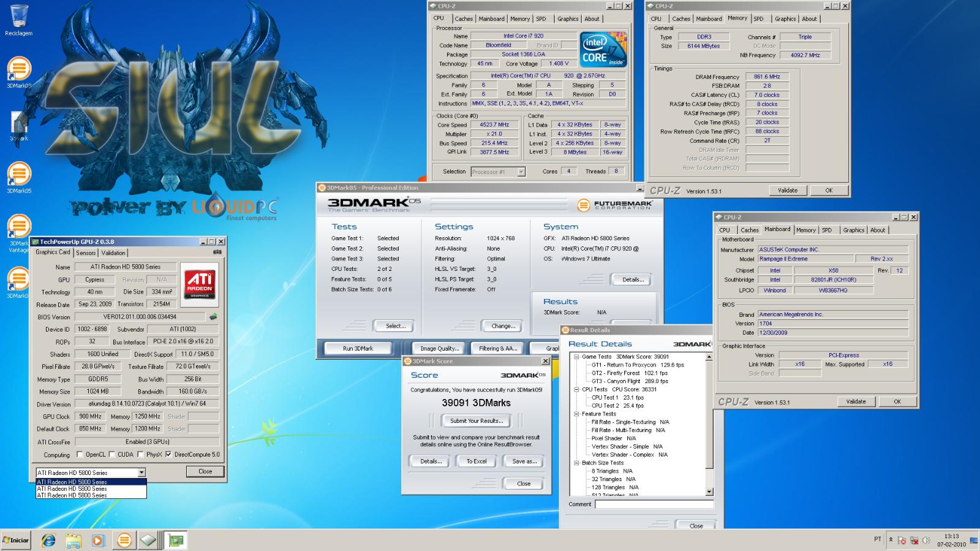Click Image Quality... button
980x551 pixels.
tap(439, 348)
